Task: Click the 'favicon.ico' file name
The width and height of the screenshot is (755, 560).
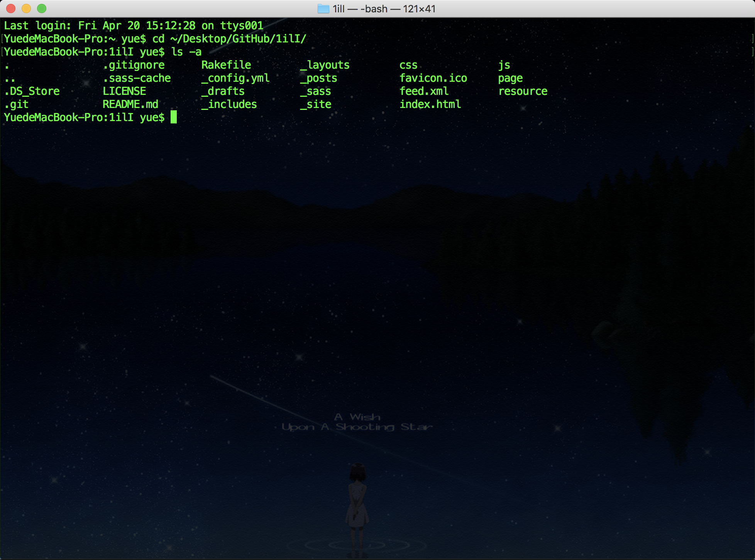Action: click(433, 78)
